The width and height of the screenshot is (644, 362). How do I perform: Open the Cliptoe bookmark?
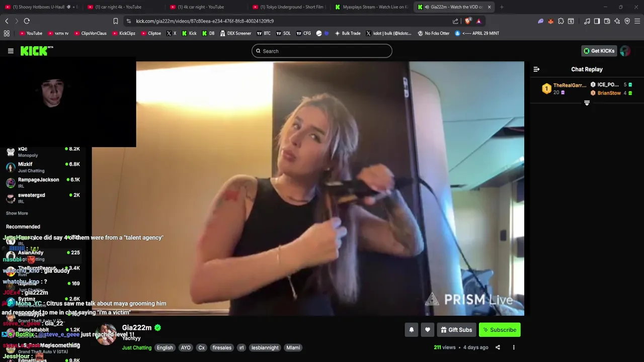151,33
